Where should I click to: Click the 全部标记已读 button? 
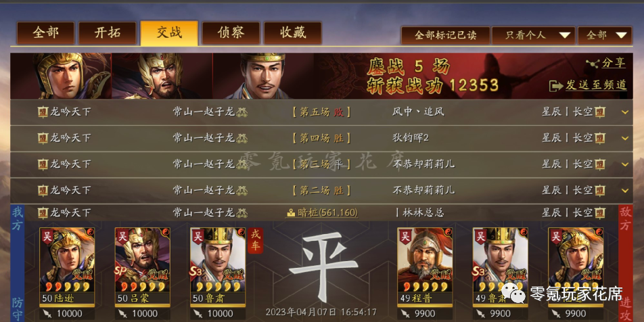click(x=445, y=35)
